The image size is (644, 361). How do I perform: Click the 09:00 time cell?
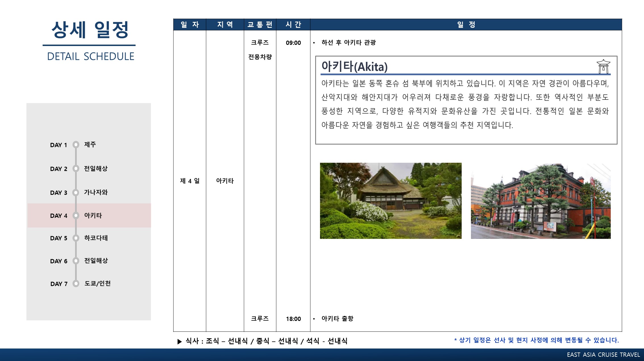coord(293,43)
